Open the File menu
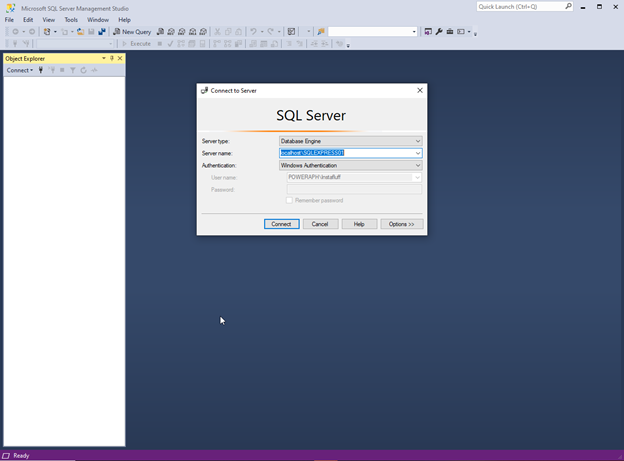Viewport: 624px width, 461px height. [x=9, y=20]
